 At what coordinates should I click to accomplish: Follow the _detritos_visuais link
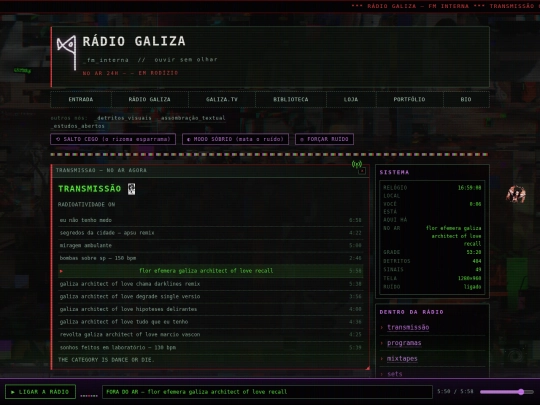click(x=123, y=118)
